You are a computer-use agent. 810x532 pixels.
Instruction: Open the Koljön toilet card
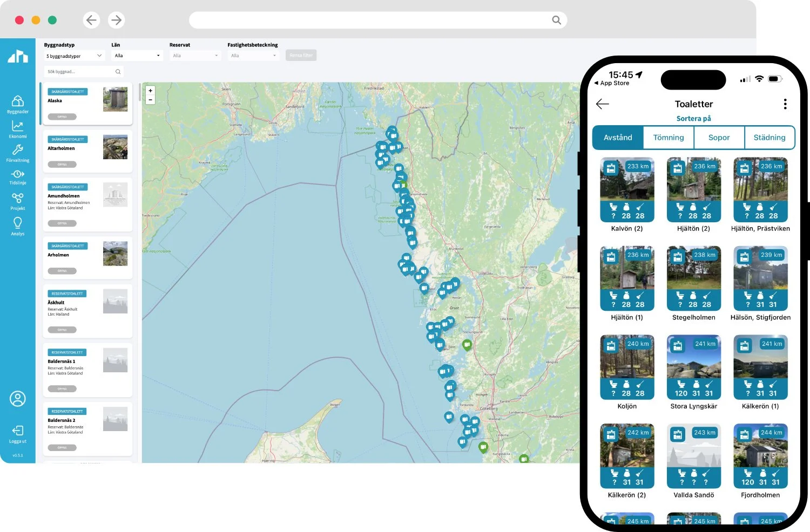(x=627, y=372)
